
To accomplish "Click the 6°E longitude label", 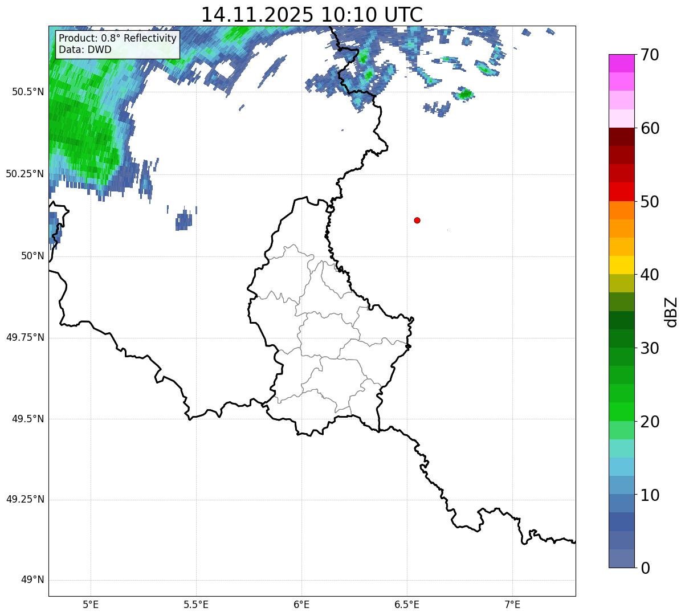I will (x=301, y=605).
